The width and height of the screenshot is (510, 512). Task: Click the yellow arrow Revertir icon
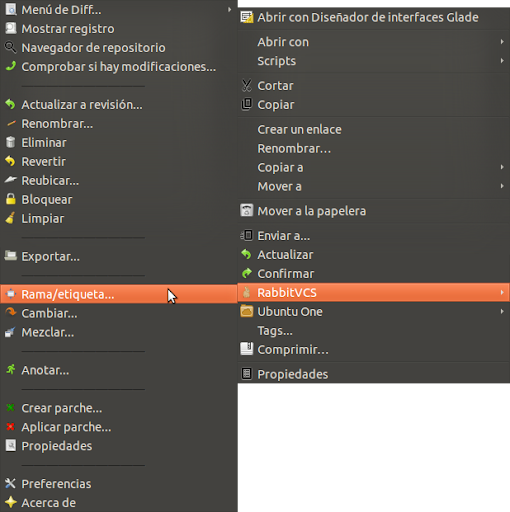11,161
